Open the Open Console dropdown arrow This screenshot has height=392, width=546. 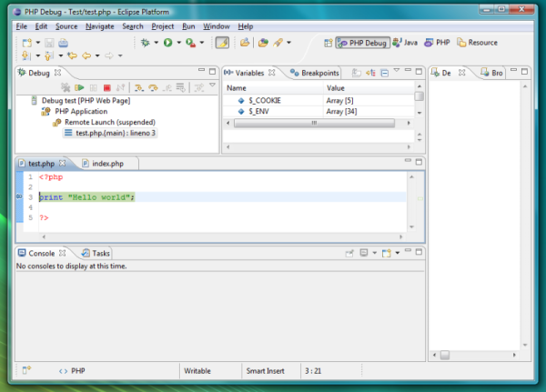(x=398, y=253)
